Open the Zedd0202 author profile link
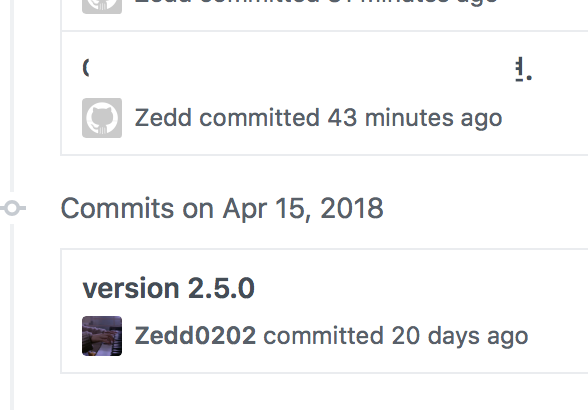Viewport: 588px width, 414px height. (195, 336)
